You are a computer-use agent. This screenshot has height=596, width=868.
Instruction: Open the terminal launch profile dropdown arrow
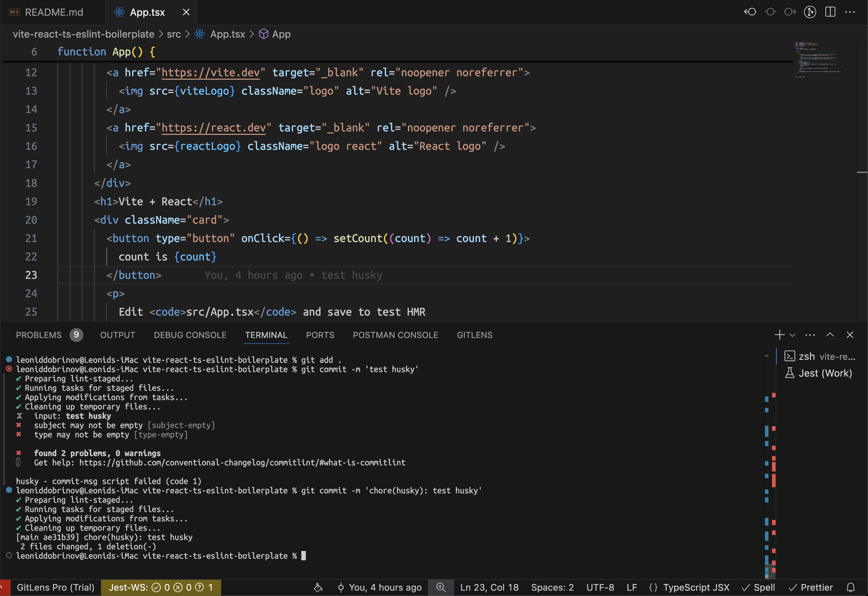pyautogui.click(x=793, y=335)
